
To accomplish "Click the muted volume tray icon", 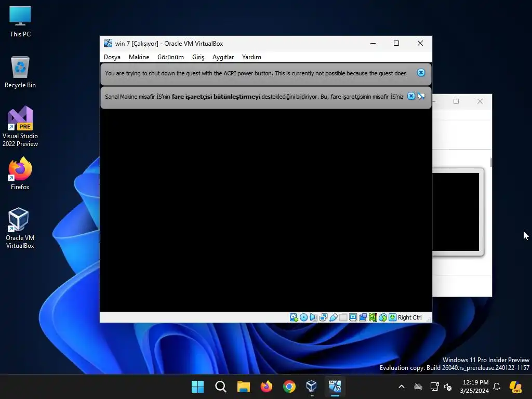I will point(448,387).
